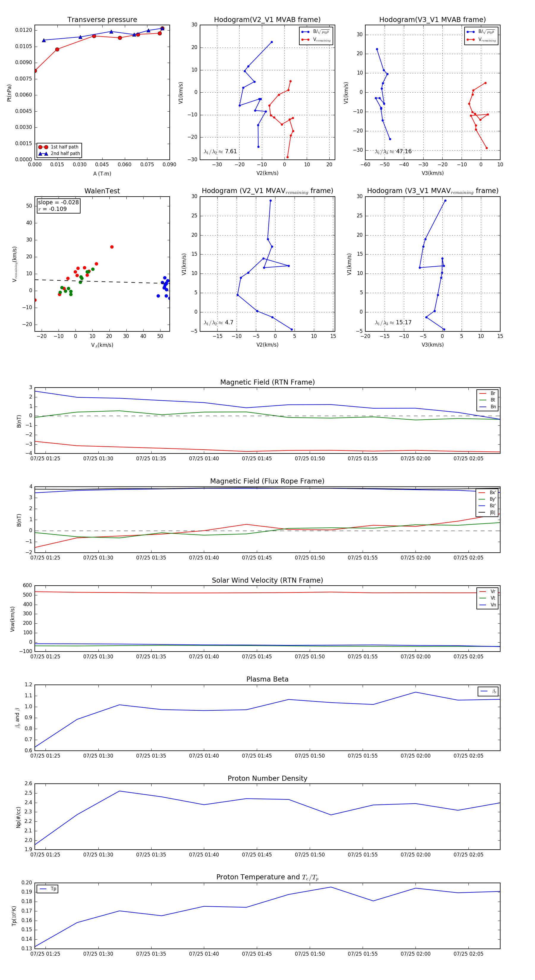Viewport: 535px width, 980px height.
Task: Click "07/25 01:25" tick under Magnetic Field RTN plot
Action: click(45, 459)
